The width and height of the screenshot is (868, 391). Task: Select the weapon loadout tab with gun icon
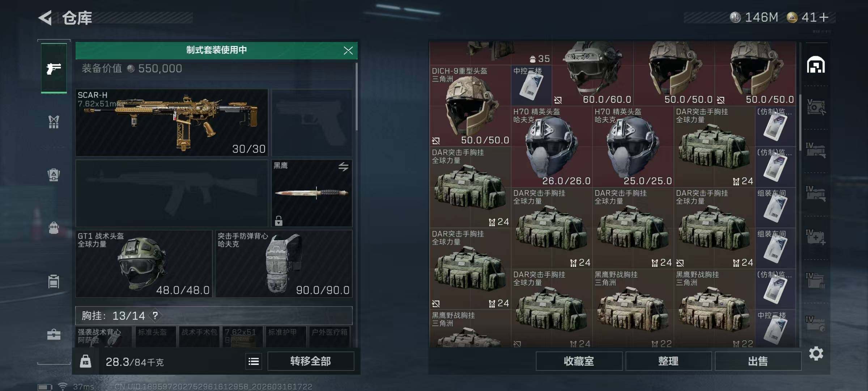coord(54,68)
